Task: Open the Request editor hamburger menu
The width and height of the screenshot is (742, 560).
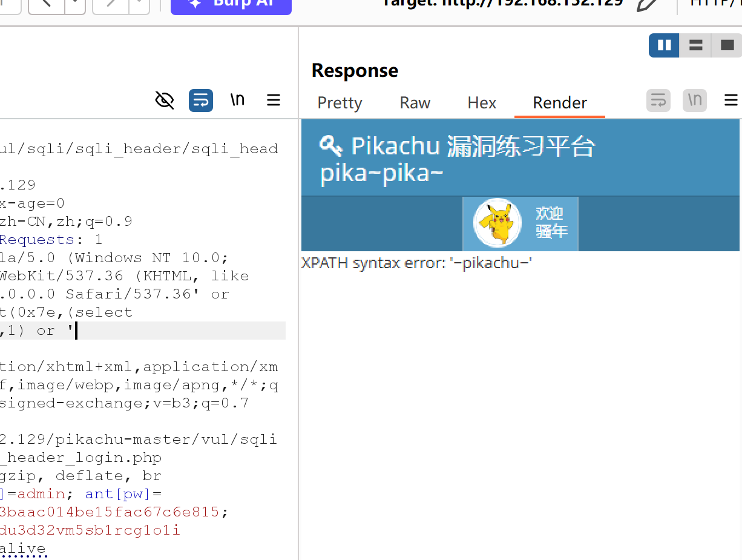Action: click(x=274, y=100)
